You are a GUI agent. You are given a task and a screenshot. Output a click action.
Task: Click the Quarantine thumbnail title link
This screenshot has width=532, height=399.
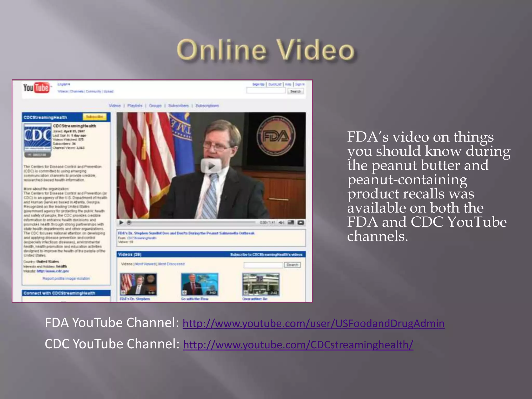255,299
